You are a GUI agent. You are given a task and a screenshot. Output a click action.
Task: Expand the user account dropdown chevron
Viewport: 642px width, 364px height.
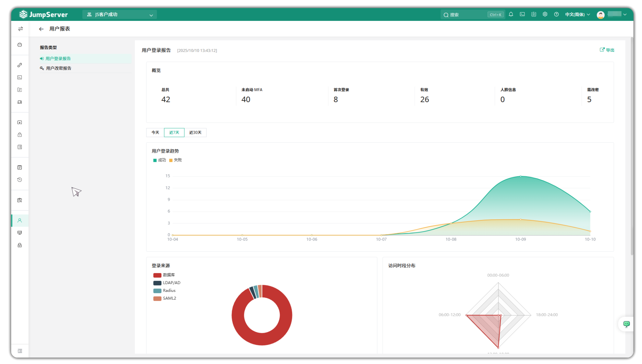tap(625, 15)
